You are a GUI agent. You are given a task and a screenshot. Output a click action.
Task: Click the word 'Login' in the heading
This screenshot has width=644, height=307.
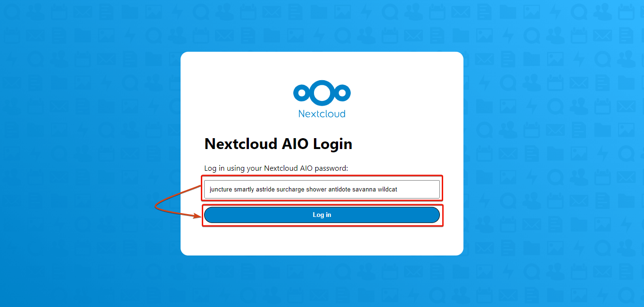click(333, 144)
